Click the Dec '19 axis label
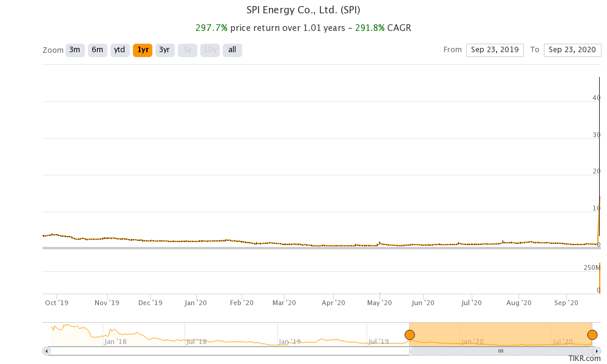 pyautogui.click(x=150, y=303)
